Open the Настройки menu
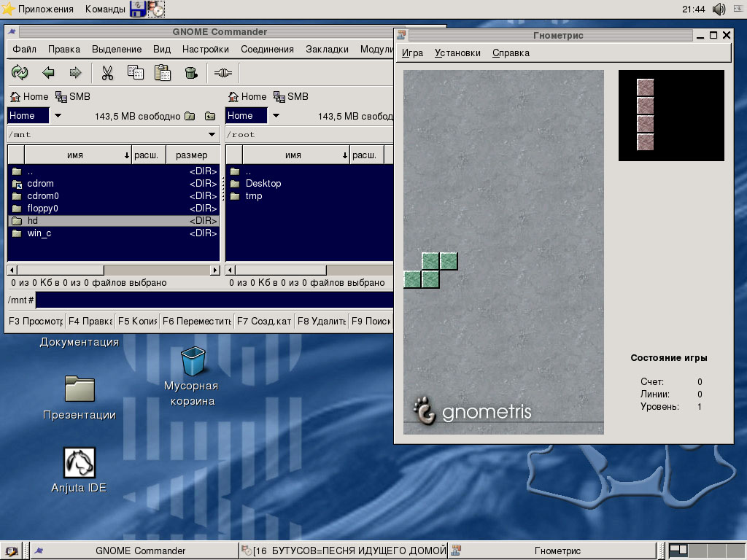Image resolution: width=747 pixels, height=560 pixels. pos(205,49)
